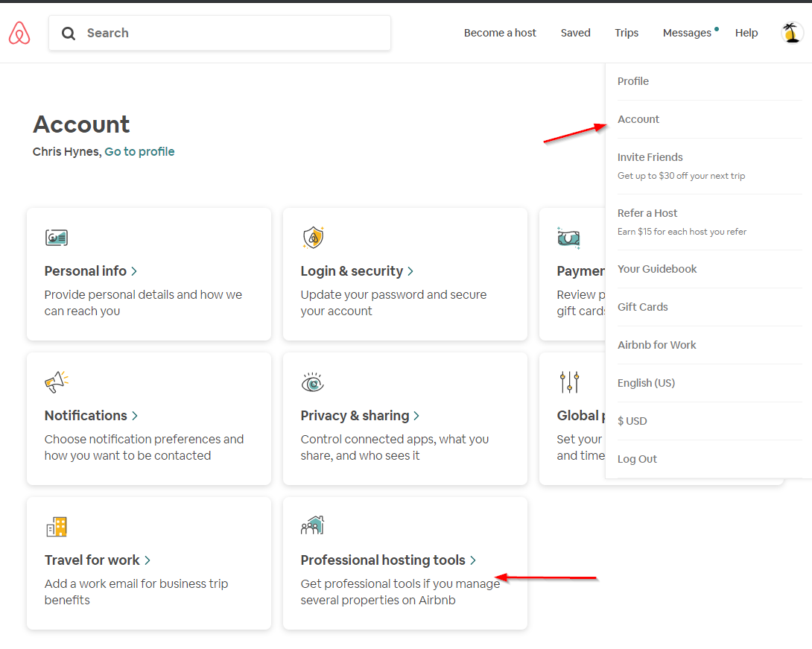This screenshot has width=812, height=649.
Task: Click the Login & security shield icon
Action: point(313,238)
